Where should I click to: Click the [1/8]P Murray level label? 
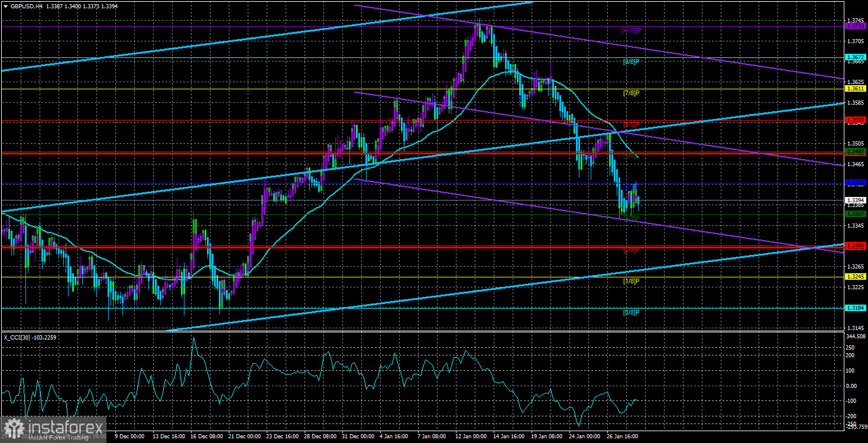[x=631, y=281]
